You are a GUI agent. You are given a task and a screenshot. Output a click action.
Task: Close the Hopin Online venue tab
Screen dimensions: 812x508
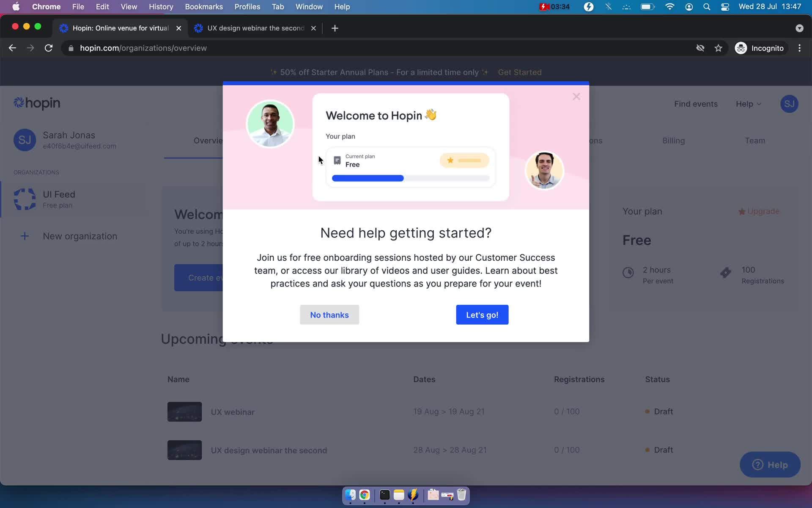click(178, 28)
